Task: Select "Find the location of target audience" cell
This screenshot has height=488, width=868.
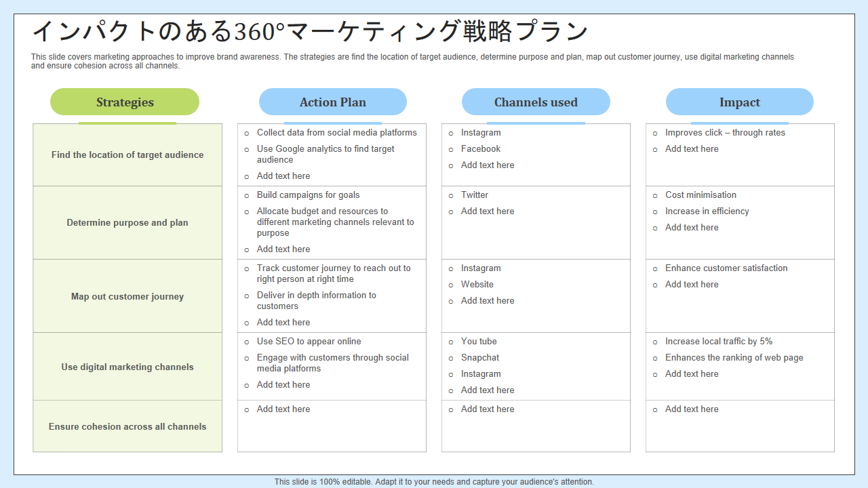Action: click(127, 155)
